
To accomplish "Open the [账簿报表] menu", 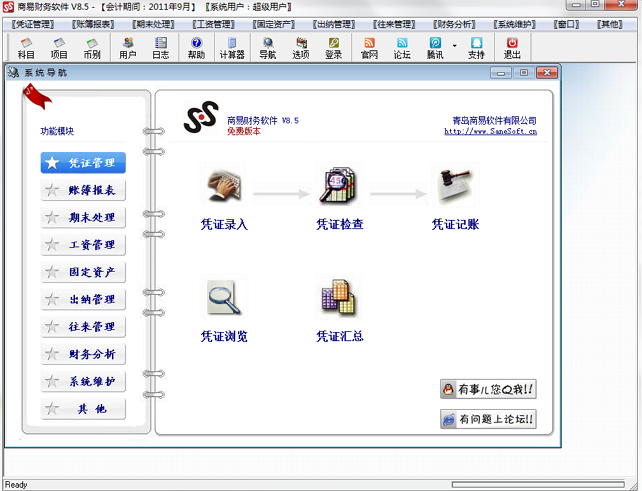I will point(93,25).
